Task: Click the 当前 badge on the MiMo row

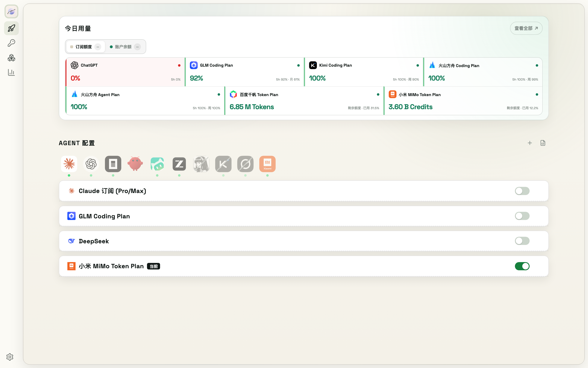Action: (154, 266)
